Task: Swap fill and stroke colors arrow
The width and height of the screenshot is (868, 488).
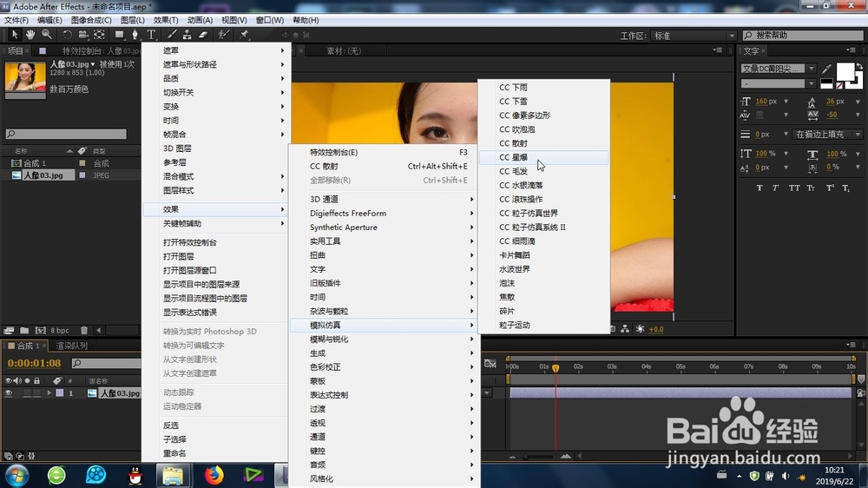Action: click(x=859, y=67)
